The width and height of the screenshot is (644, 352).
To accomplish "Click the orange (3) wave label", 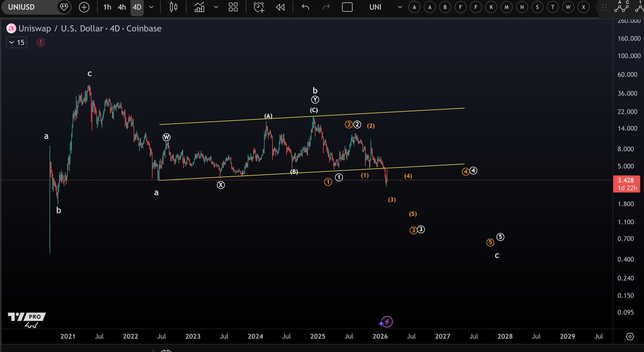I will click(x=392, y=200).
